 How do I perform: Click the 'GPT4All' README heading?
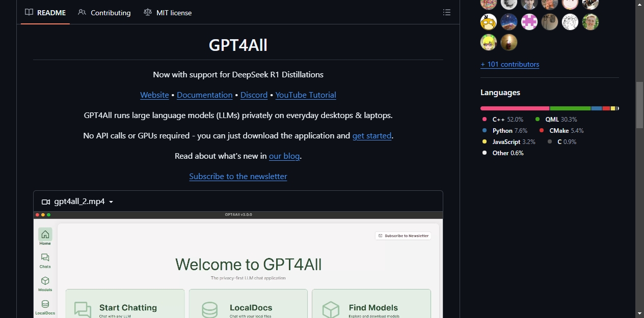coord(238,45)
